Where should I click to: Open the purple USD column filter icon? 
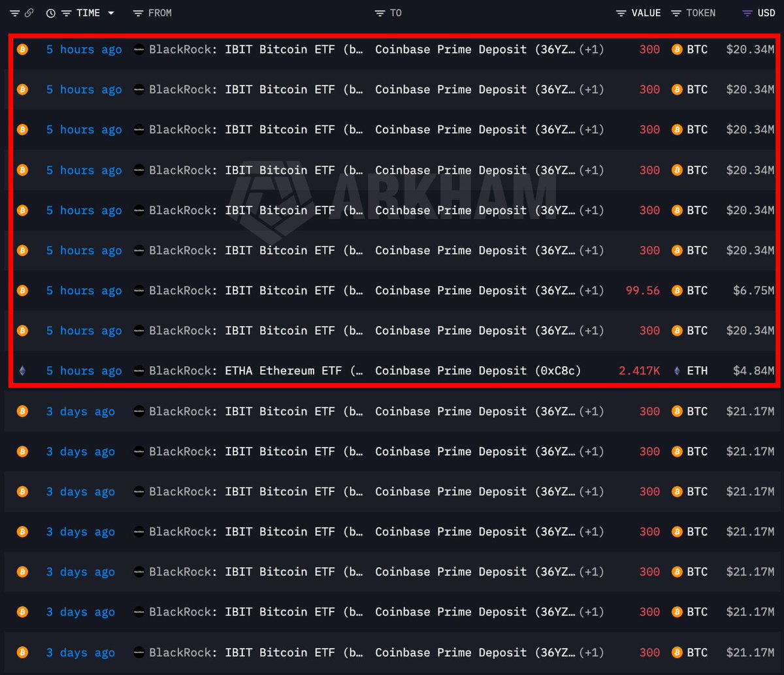pyautogui.click(x=747, y=13)
